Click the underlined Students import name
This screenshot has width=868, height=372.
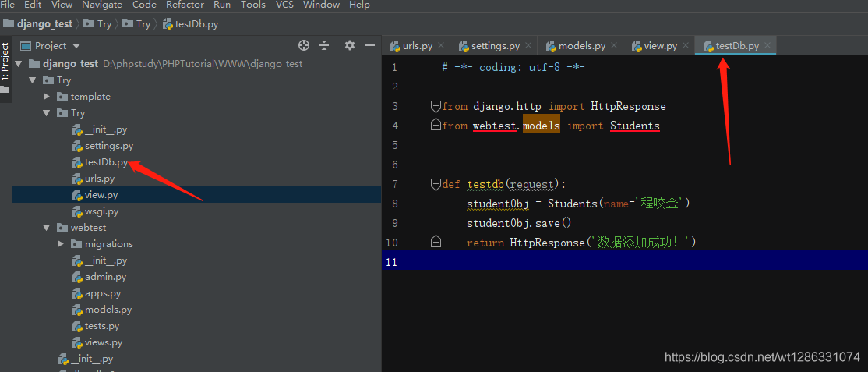pyautogui.click(x=635, y=126)
